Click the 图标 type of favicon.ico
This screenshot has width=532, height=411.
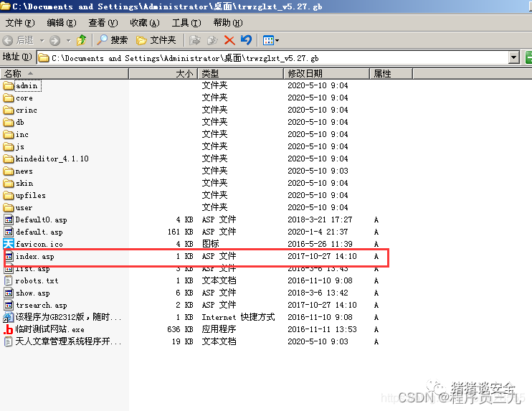point(210,244)
